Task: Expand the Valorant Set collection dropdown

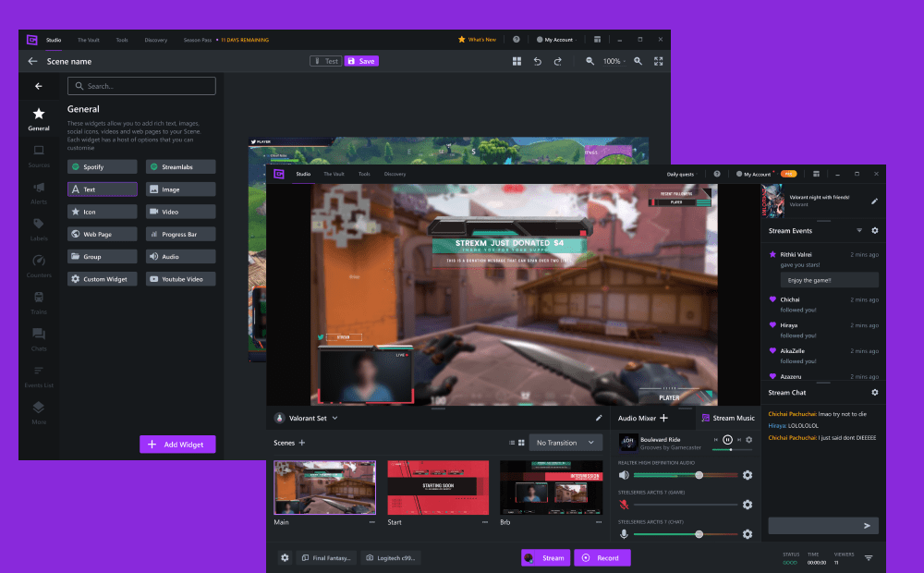Action: click(x=334, y=418)
